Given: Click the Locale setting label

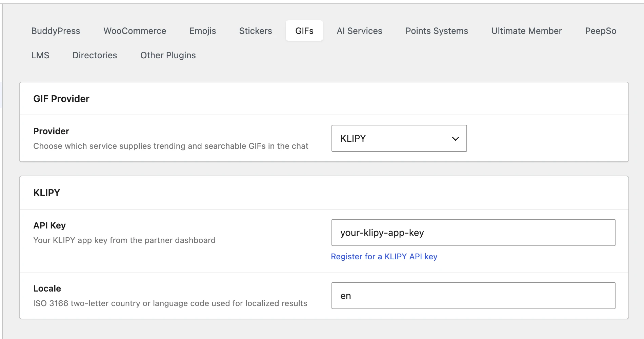Looking at the screenshot, I should point(47,288).
